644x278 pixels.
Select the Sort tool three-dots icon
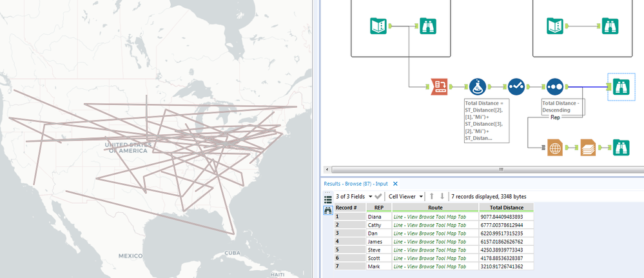pos(555,87)
